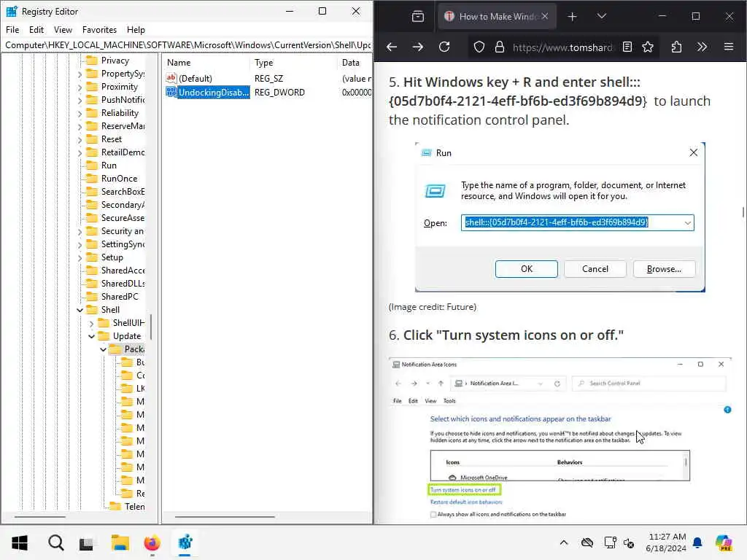Open the notification bell in tray

(697, 542)
